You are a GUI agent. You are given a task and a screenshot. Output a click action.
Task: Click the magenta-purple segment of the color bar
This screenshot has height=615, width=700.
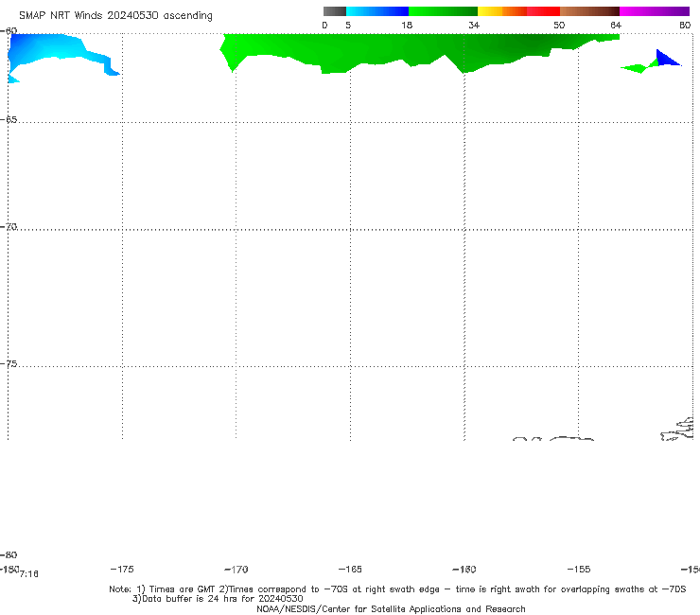coord(655,11)
